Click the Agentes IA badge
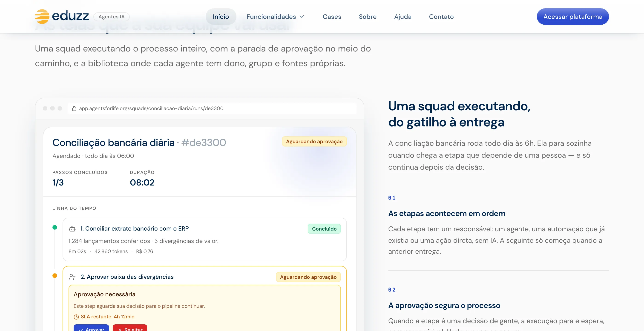The image size is (644, 331). tap(112, 17)
